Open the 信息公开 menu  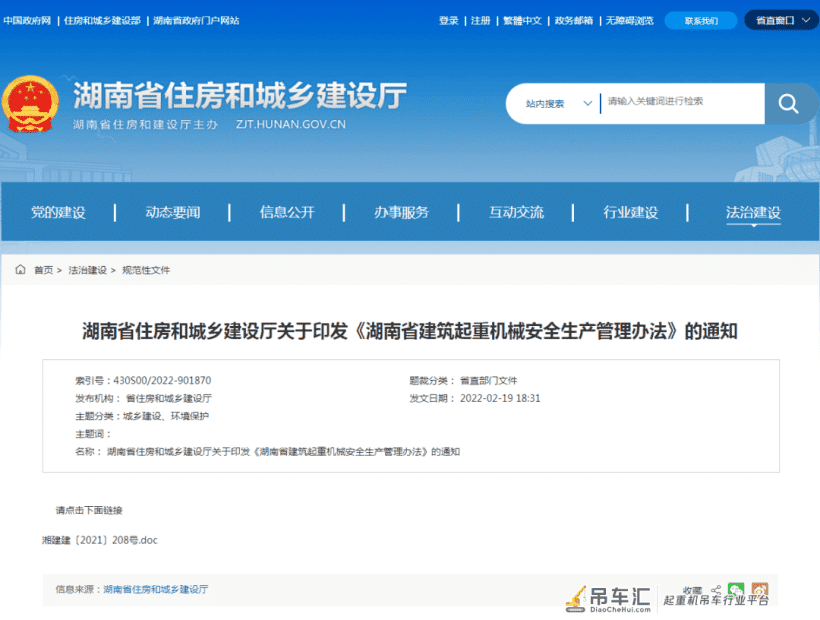287,212
